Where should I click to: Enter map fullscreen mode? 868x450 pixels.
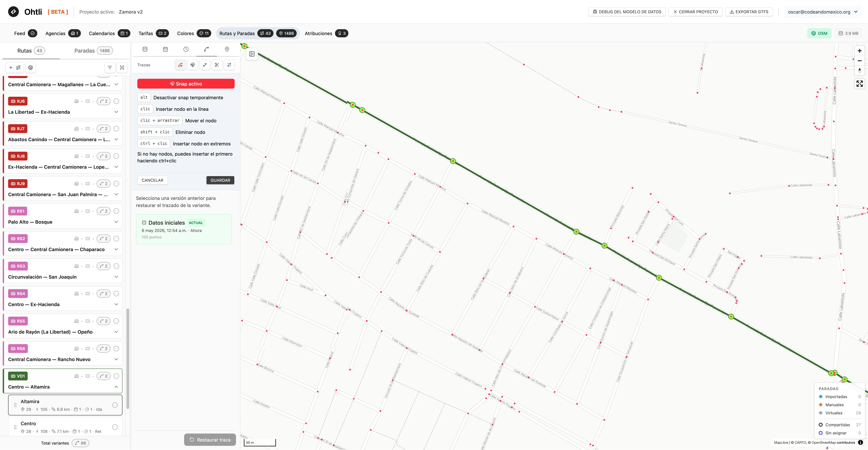tap(860, 84)
